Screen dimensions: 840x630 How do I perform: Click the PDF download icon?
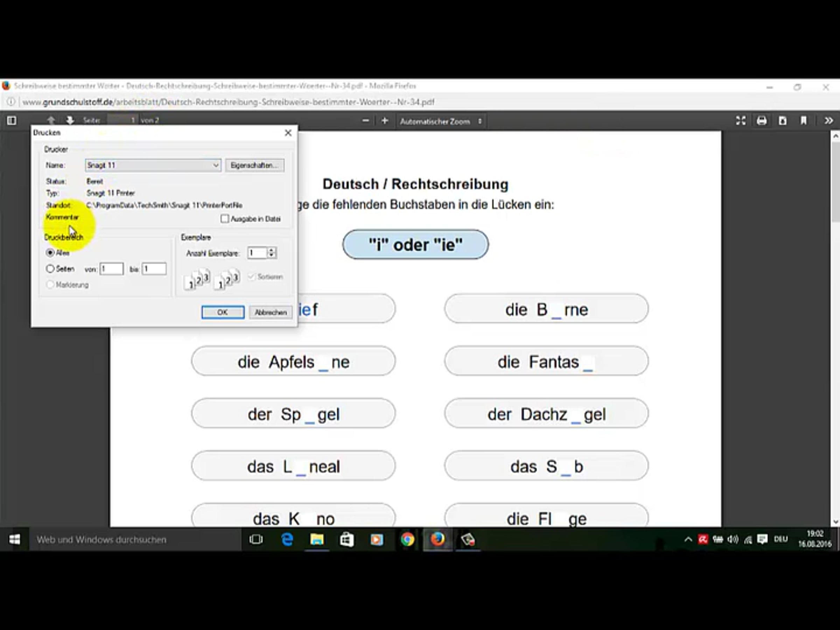783,121
